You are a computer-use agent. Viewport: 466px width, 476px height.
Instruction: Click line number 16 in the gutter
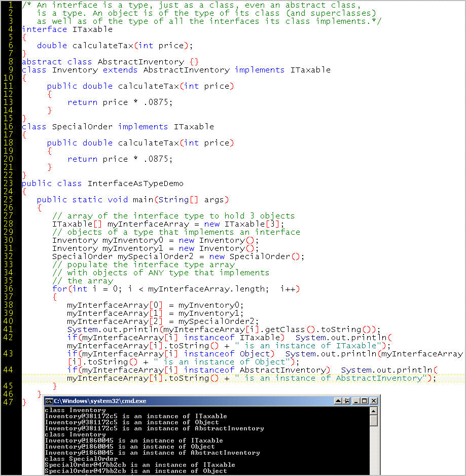8,127
